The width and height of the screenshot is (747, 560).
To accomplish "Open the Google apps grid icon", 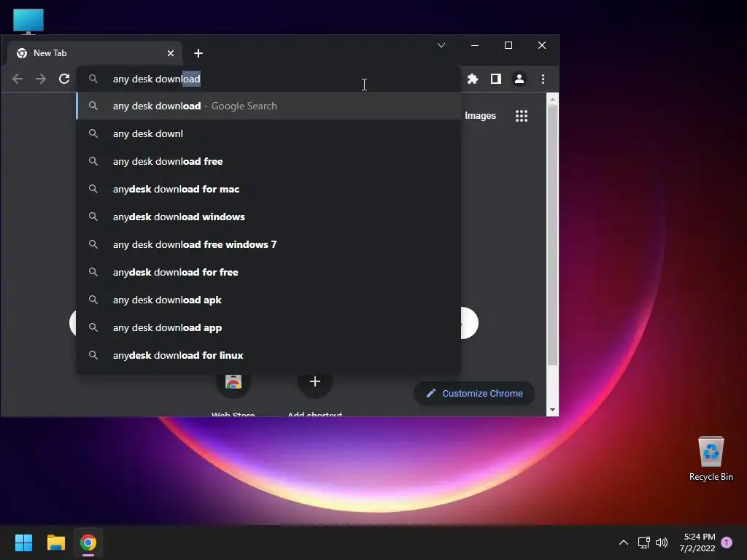I will [522, 116].
